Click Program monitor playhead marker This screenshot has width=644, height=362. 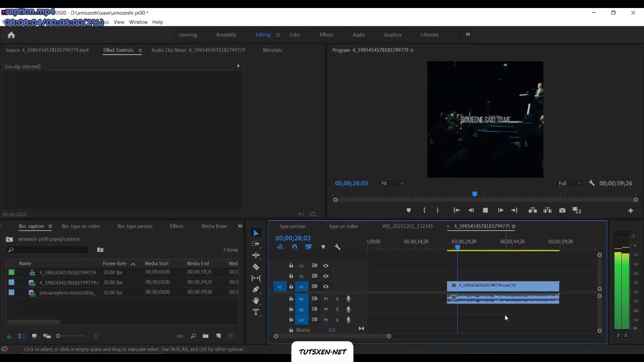475,194
